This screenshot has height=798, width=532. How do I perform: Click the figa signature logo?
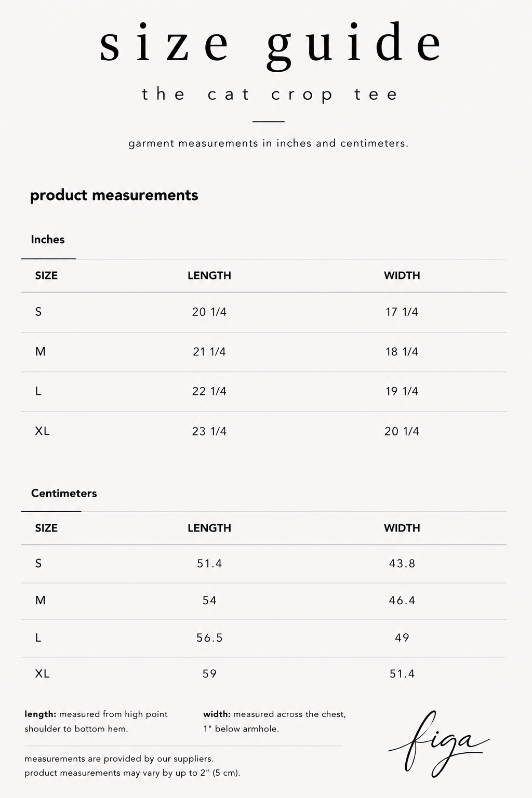(439, 744)
